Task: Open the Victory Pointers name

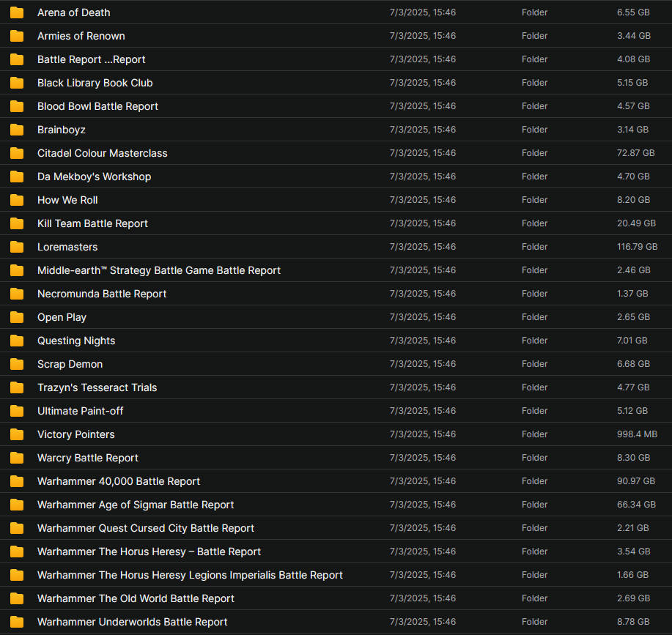Action: click(76, 434)
